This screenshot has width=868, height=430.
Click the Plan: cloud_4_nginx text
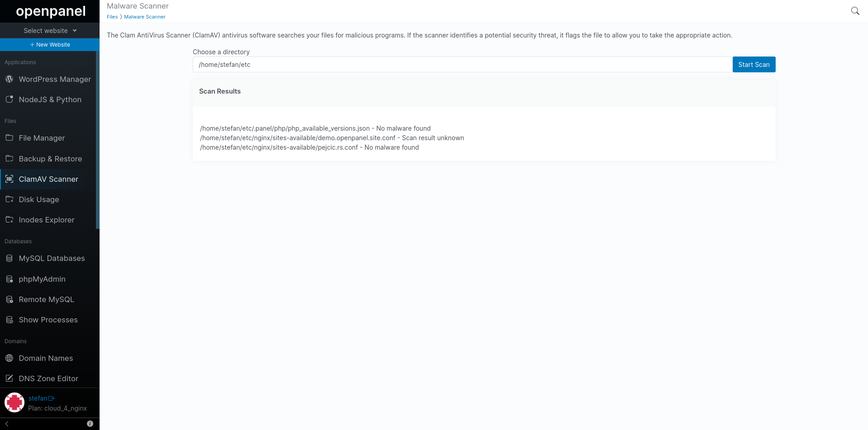[57, 408]
